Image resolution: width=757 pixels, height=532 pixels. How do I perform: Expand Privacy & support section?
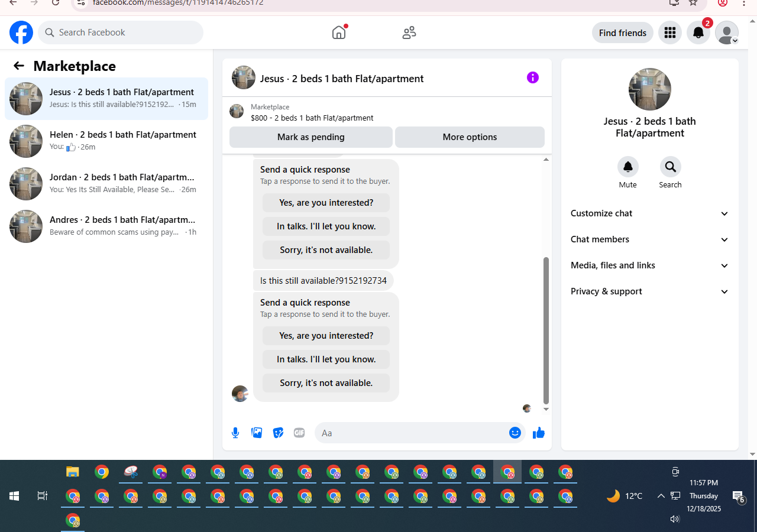point(650,291)
